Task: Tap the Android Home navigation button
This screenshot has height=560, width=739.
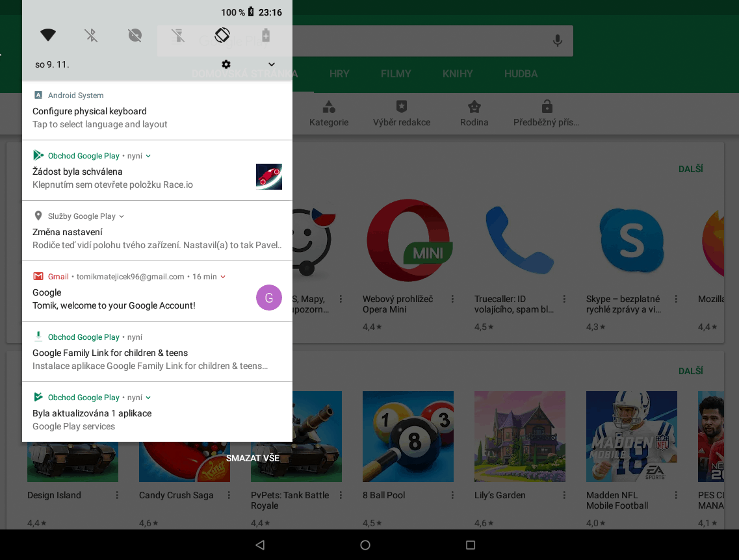Action: click(365, 545)
